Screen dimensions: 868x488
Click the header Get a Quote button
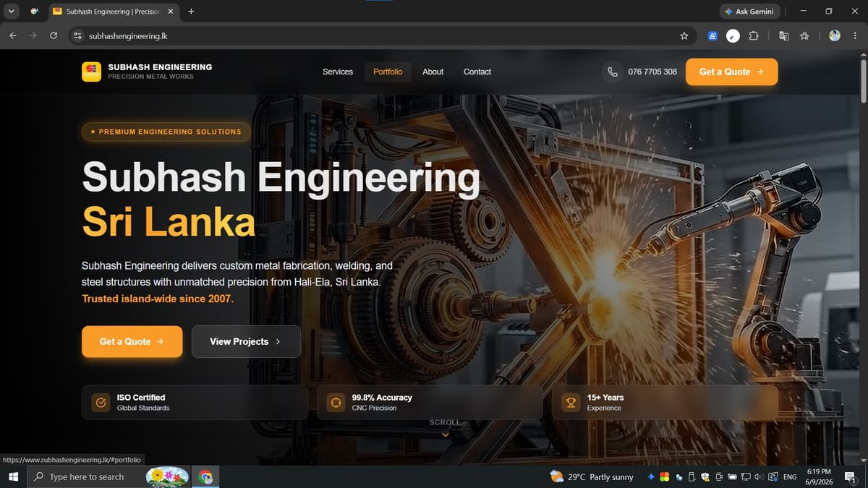point(731,72)
